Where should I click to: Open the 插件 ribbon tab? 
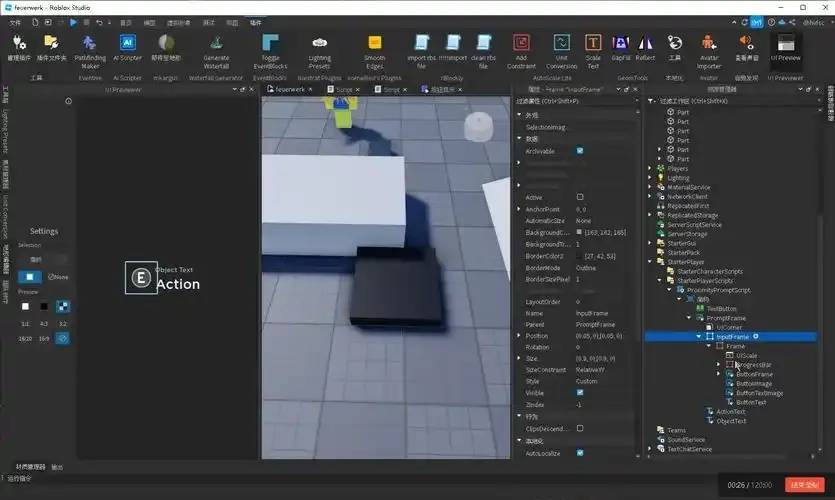coord(256,23)
